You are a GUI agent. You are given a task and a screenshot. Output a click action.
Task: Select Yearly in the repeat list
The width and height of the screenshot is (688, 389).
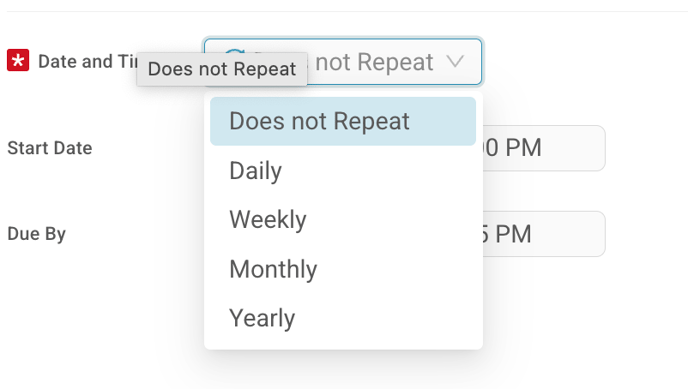pos(343,318)
